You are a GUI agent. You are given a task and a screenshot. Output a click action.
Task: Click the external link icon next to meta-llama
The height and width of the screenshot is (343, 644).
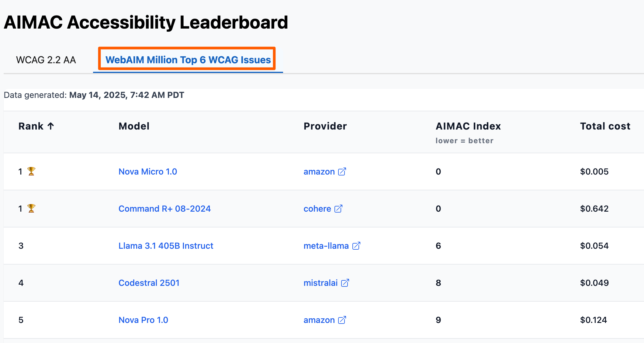tap(356, 246)
